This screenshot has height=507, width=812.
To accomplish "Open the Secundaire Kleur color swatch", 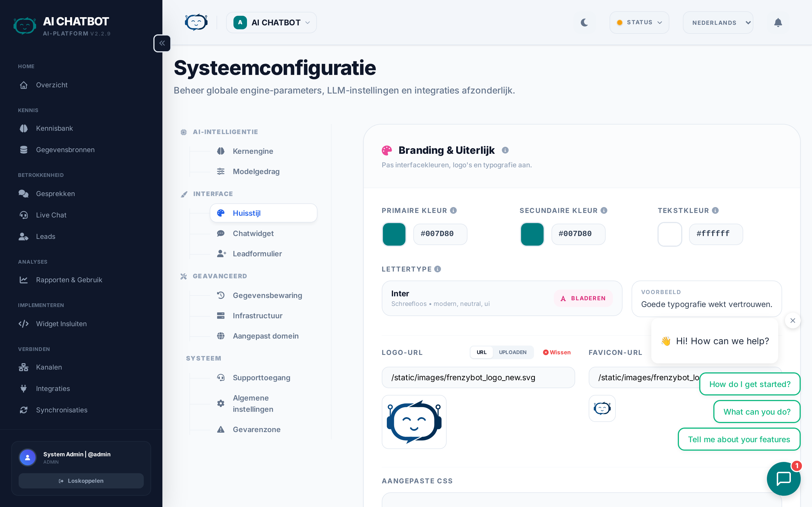I will tap(532, 234).
